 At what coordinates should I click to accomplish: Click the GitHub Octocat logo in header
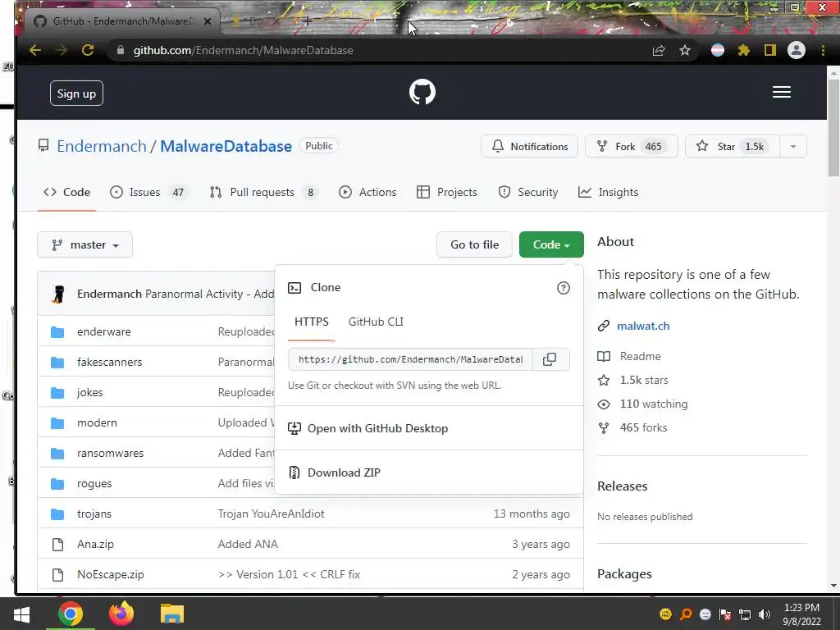pyautogui.click(x=422, y=92)
